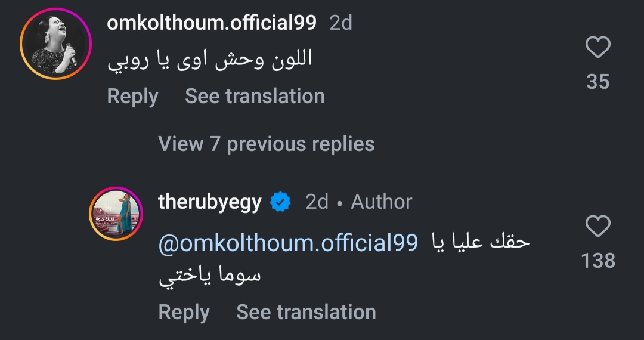The image size is (644, 340).
Task: Open the omkolthoum.official99 username at the top
Action: click(212, 23)
